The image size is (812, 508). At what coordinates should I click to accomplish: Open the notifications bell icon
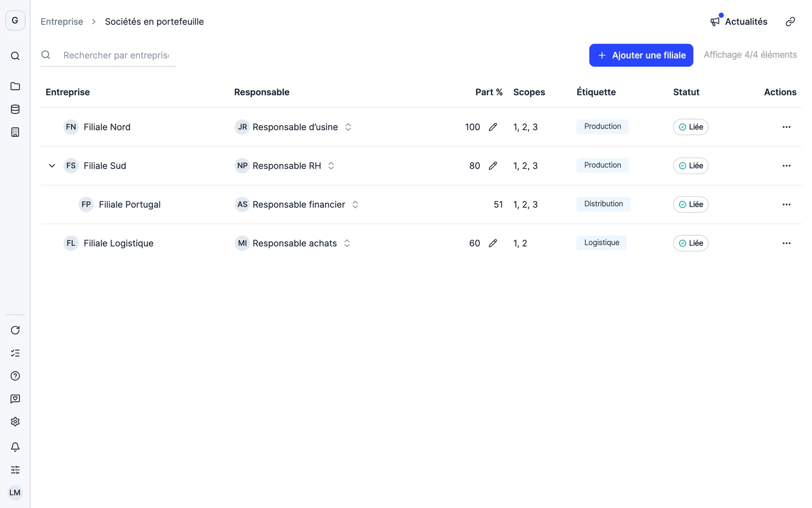(x=15, y=447)
